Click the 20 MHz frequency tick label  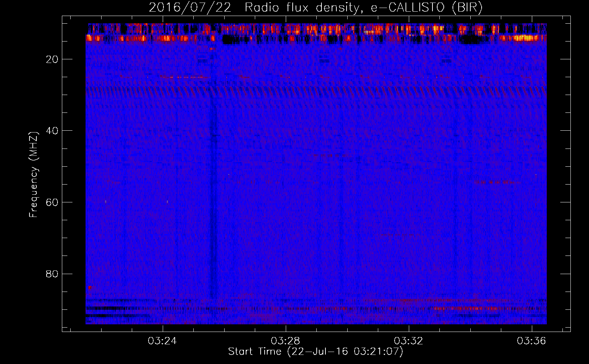[52, 59]
